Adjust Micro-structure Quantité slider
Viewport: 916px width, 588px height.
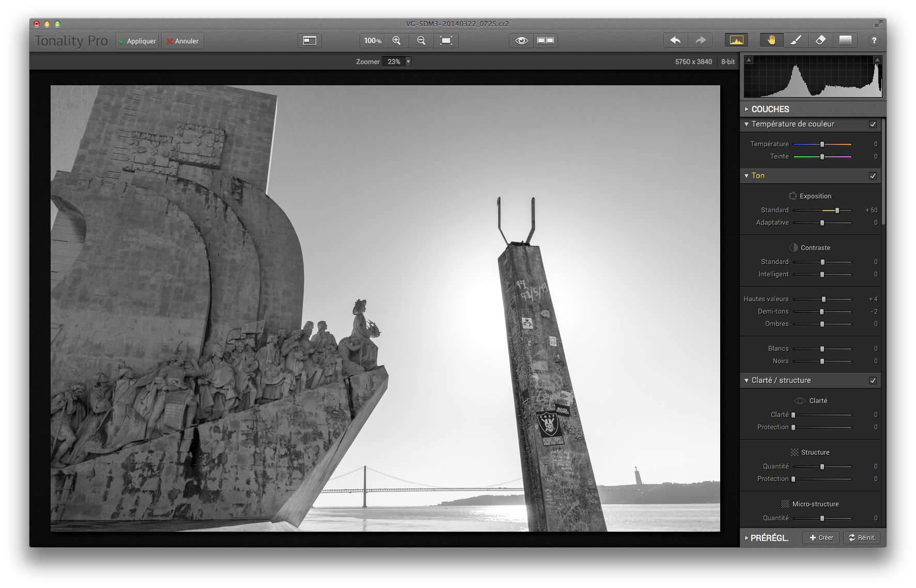point(822,518)
